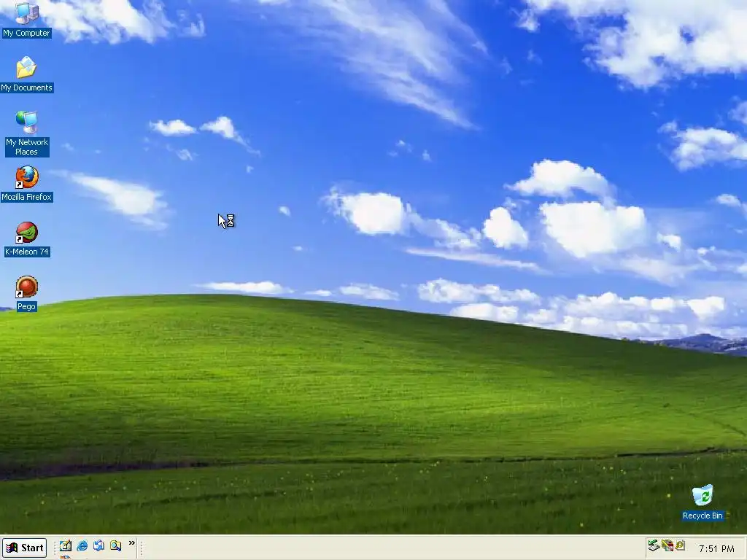Image resolution: width=747 pixels, height=560 pixels.
Task: Select the My Computer desktop icon
Action: 26,12
